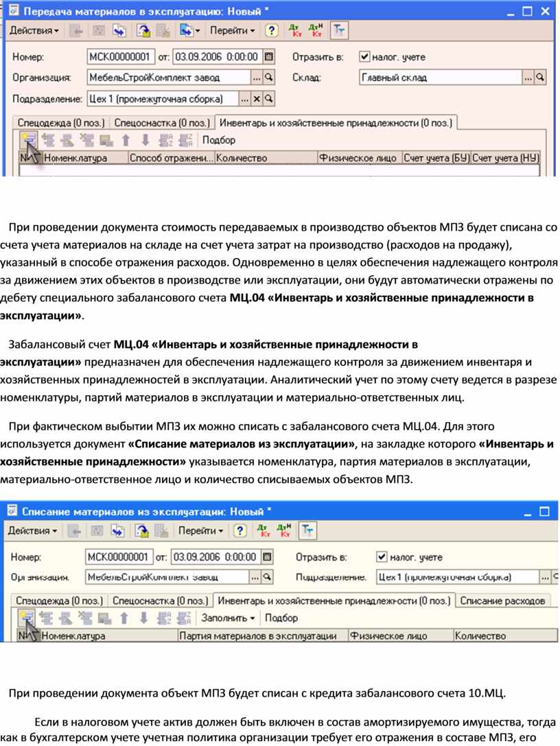Screen dimensions: 560x746
Task: Clear Подразделение field with X button
Action: pyautogui.click(x=257, y=99)
